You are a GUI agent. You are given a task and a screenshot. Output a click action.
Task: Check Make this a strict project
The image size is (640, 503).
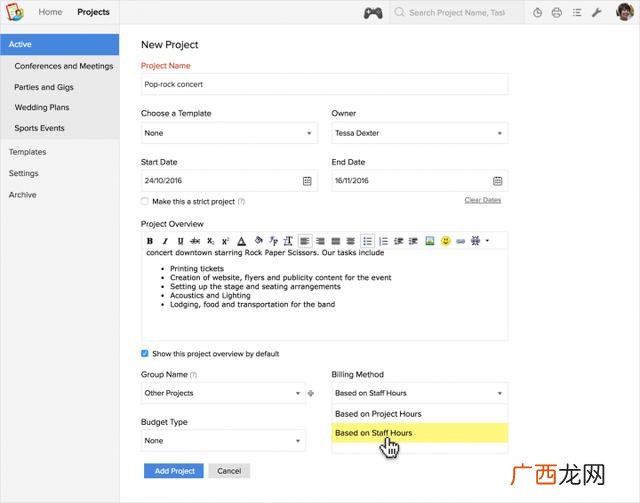pos(144,201)
